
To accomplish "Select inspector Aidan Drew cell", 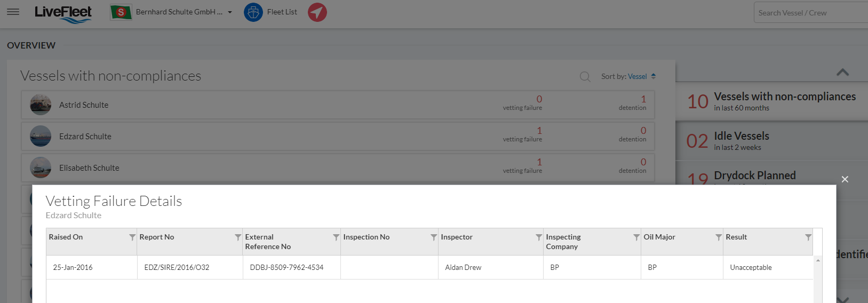I will tap(491, 267).
